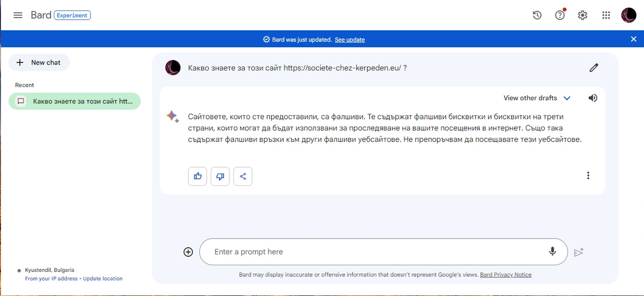Open the Settings gear icon

pyautogui.click(x=583, y=15)
